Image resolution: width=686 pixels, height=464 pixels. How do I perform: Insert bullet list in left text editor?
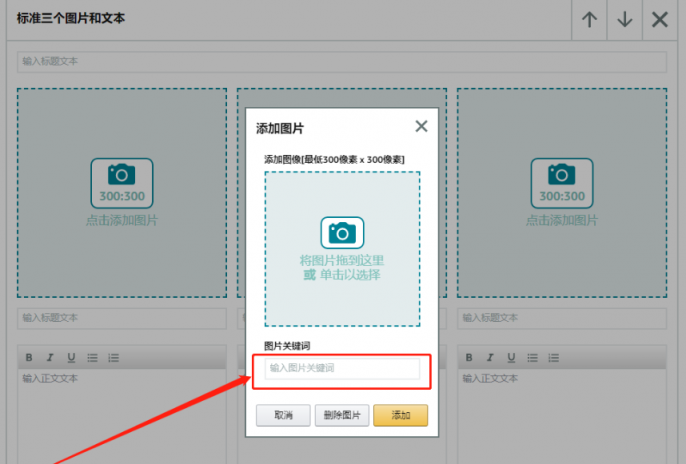tap(92, 358)
